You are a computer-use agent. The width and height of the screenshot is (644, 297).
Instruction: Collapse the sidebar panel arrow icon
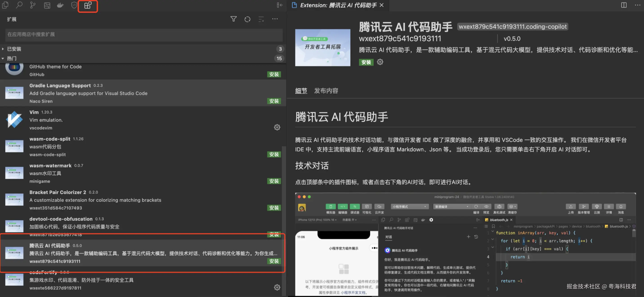(280, 5)
